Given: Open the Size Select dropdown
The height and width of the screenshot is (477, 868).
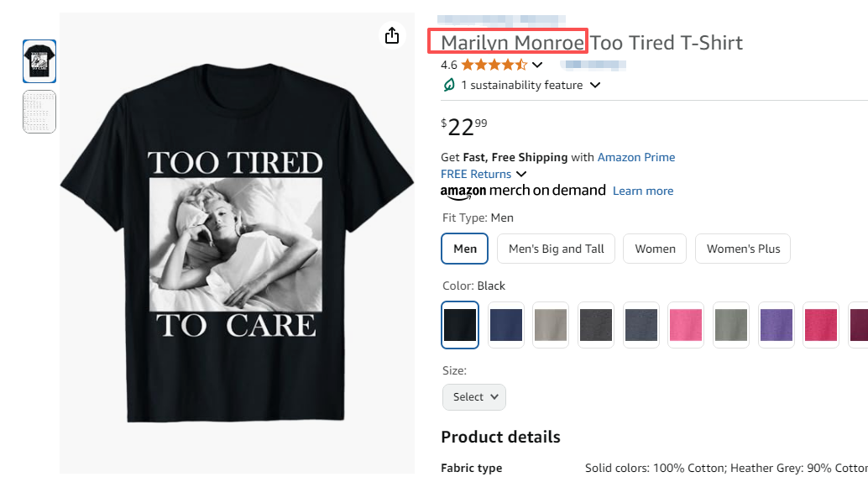Looking at the screenshot, I should pos(473,397).
